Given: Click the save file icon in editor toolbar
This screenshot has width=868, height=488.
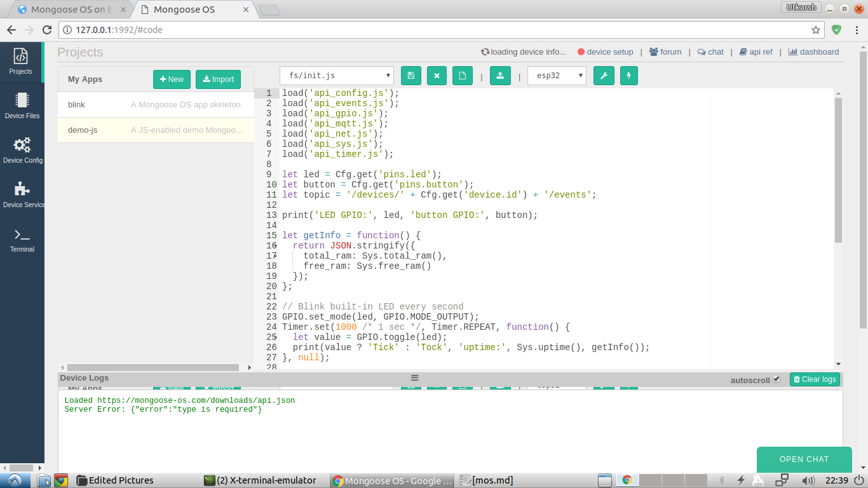Looking at the screenshot, I should tap(410, 76).
